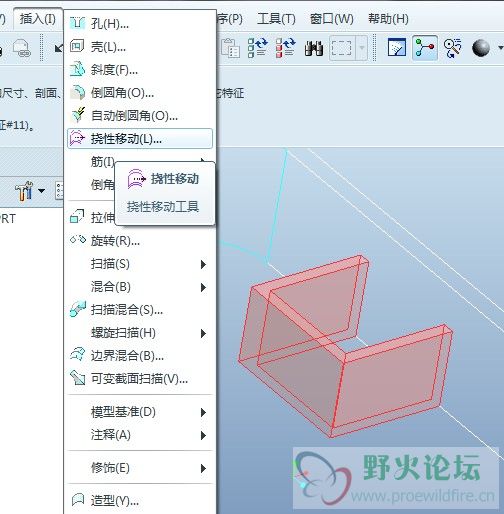Open the 插入(I) menu
The width and height of the screenshot is (504, 514).
point(38,19)
